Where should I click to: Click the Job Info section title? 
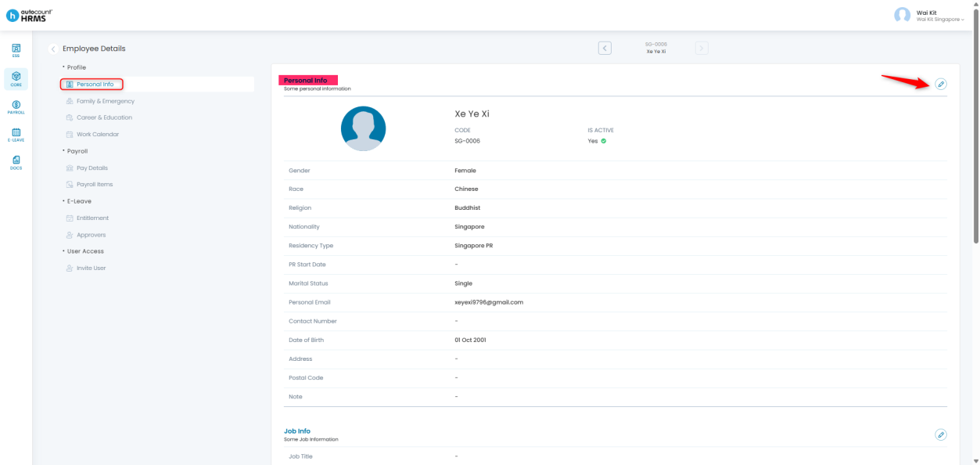297,431
